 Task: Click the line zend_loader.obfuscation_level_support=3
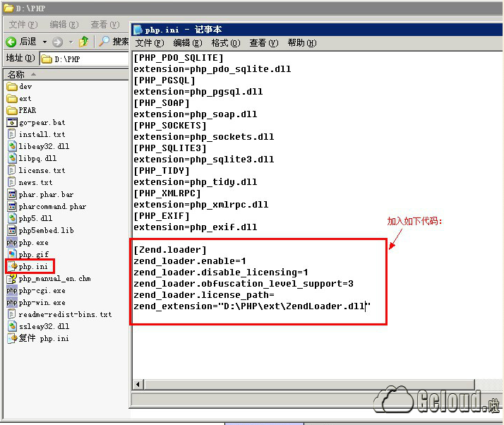pyautogui.click(x=244, y=284)
